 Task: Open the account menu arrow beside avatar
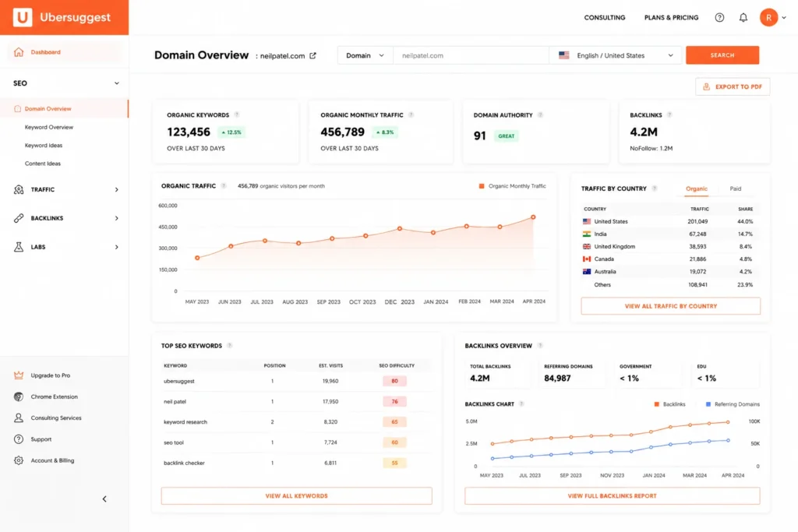click(784, 17)
